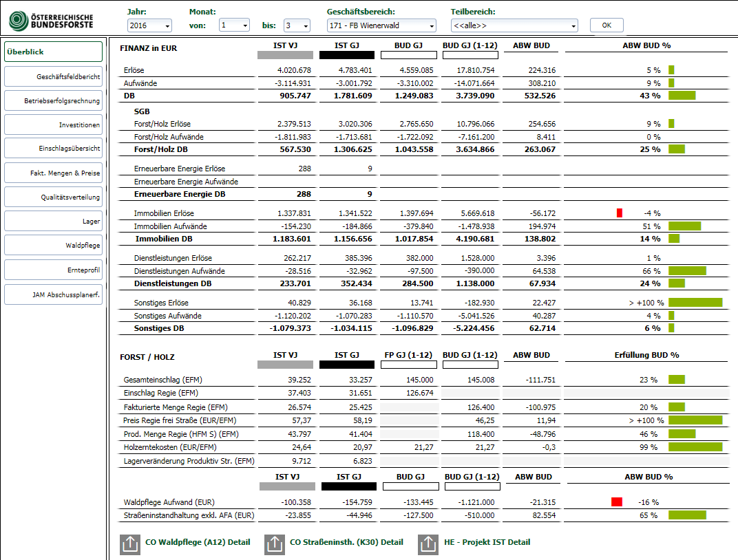Click Waldpflege Aufwand (EUR) label
Screen dimensions: 738x560
tap(169, 502)
